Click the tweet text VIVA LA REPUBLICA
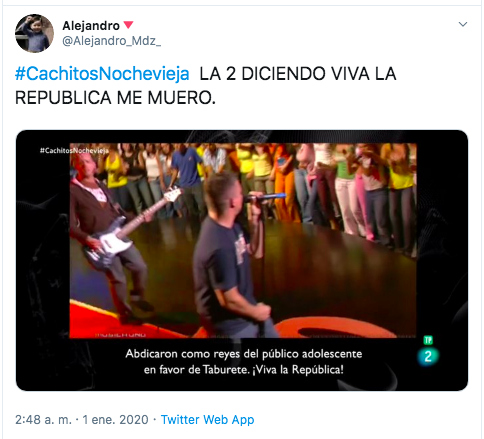The width and height of the screenshot is (484, 439). (206, 86)
